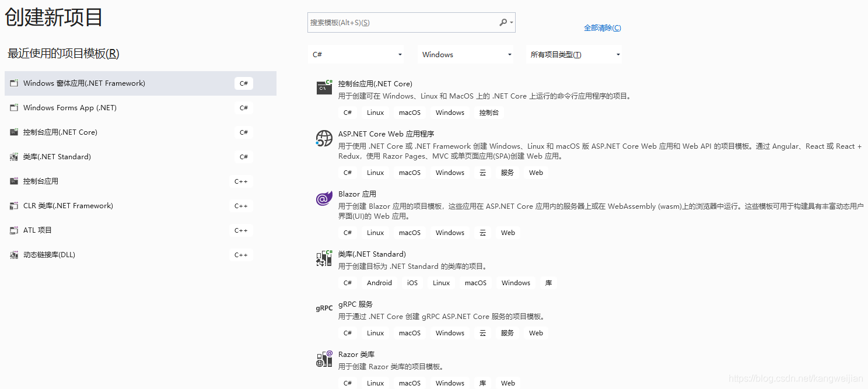Click the Windows 窗体应用(.NET Framework) template icon

[x=14, y=83]
